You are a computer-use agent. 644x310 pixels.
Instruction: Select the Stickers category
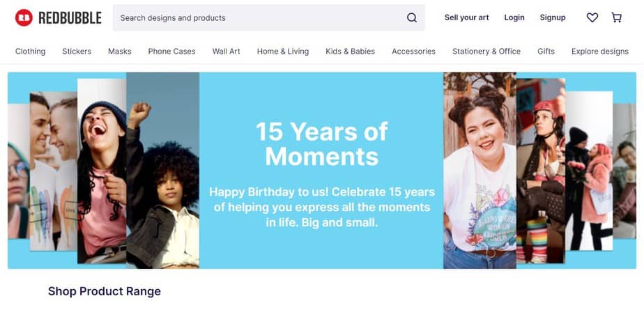(x=77, y=51)
